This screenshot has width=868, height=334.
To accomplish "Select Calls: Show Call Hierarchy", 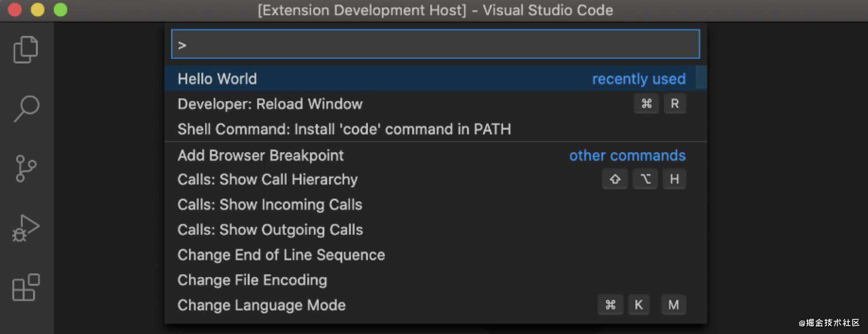I will click(x=435, y=179).
